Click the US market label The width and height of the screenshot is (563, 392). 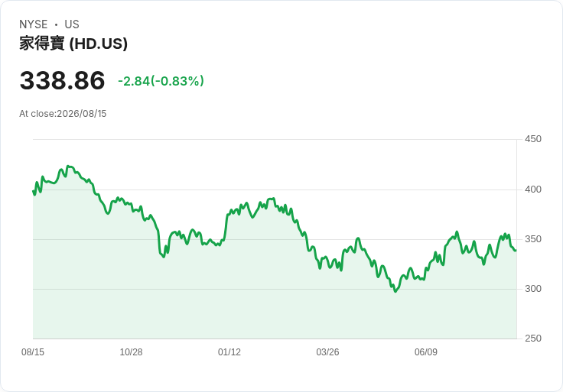click(x=72, y=24)
